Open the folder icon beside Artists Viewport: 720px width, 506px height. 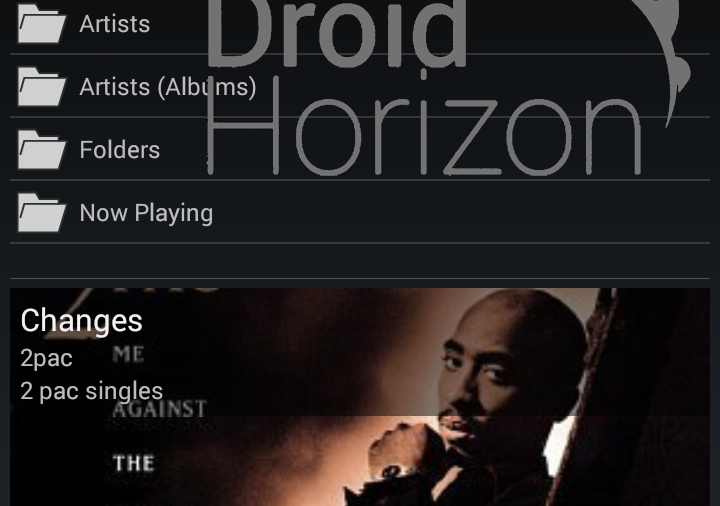pos(42,23)
